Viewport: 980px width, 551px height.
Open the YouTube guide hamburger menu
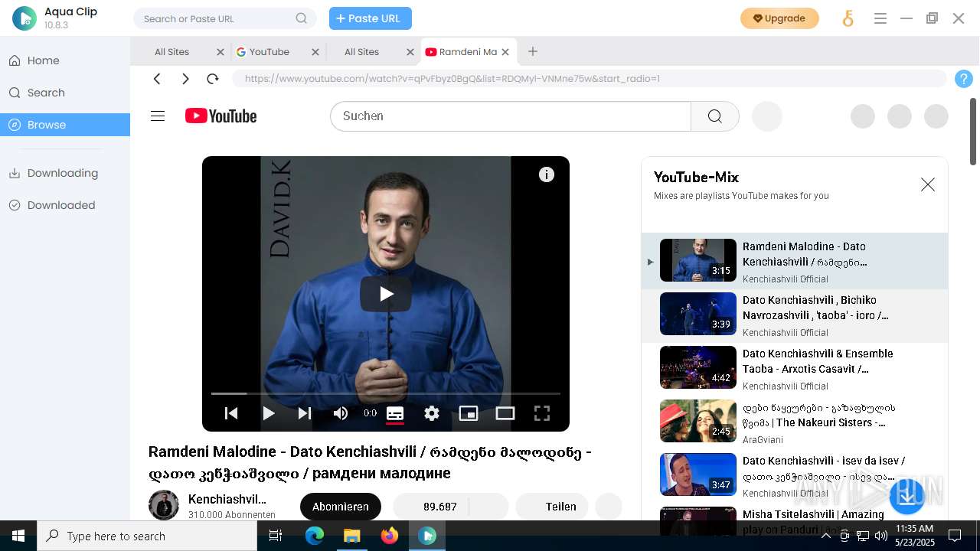click(x=158, y=116)
